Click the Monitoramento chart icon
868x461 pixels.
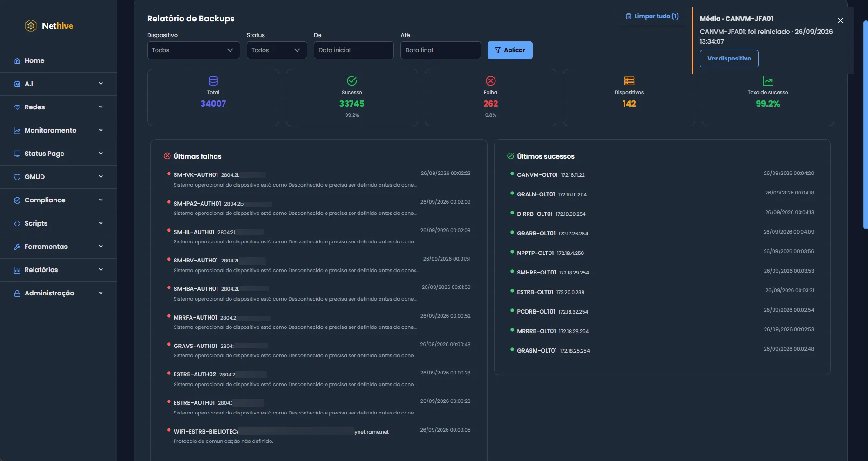pos(17,131)
